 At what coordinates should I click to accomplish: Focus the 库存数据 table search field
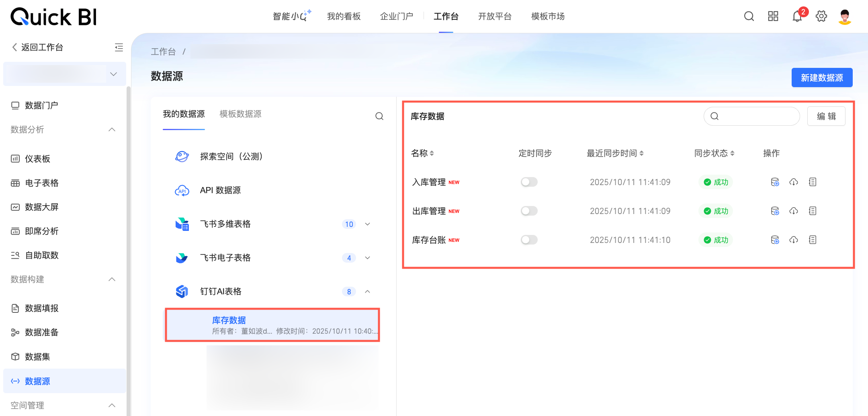pos(751,116)
